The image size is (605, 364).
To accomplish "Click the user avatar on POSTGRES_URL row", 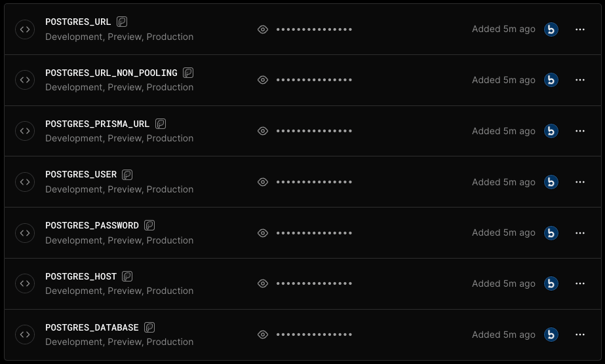I will [551, 29].
